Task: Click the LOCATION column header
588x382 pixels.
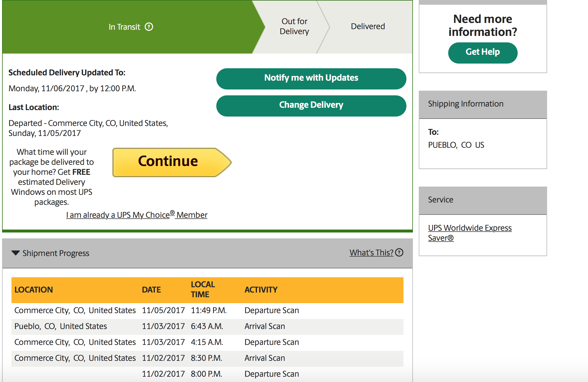Action: (34, 290)
